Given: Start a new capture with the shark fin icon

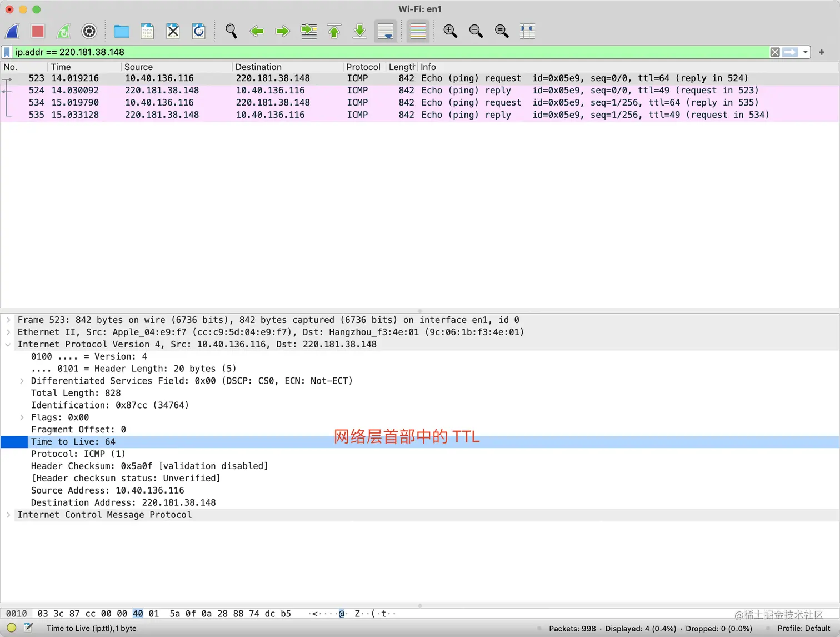Looking at the screenshot, I should pyautogui.click(x=12, y=31).
